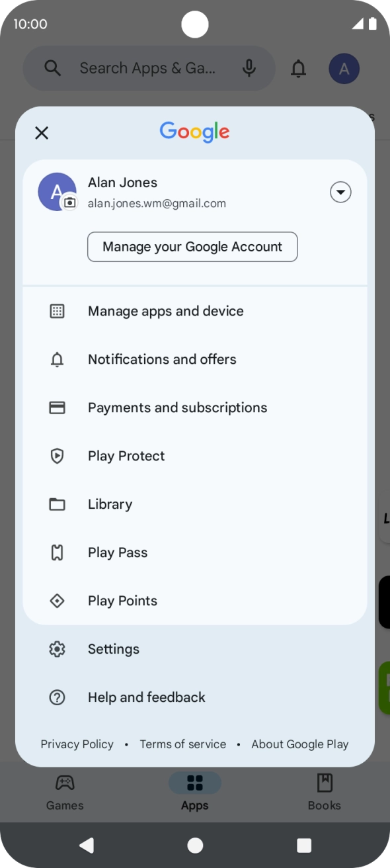Screen dimensions: 390x868
Task: Open the Play Points diamond icon
Action: pos(58,601)
